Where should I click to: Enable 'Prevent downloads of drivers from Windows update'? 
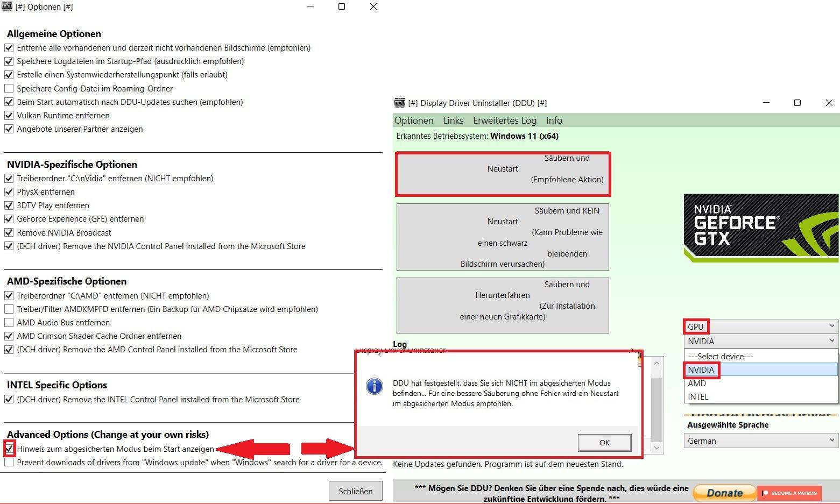point(9,463)
